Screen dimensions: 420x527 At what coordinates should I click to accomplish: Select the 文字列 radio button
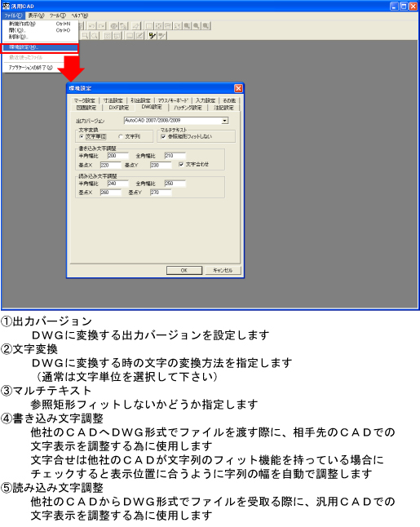tap(121, 137)
